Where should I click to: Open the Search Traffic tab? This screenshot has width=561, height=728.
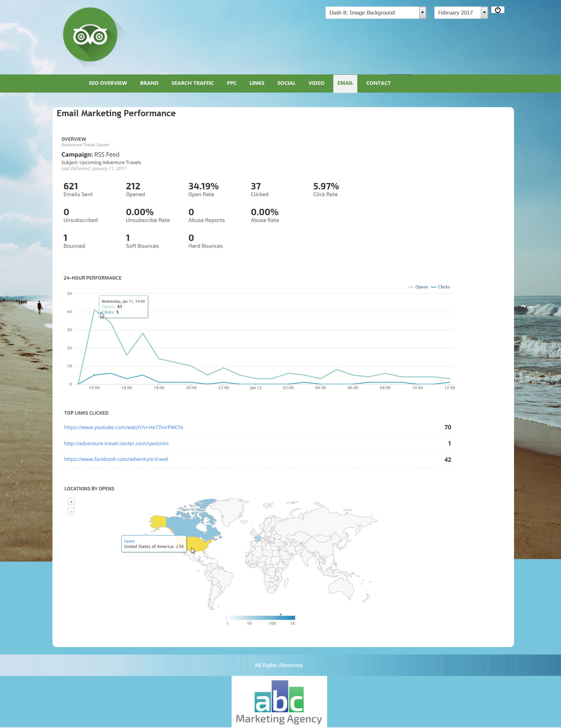click(x=192, y=83)
